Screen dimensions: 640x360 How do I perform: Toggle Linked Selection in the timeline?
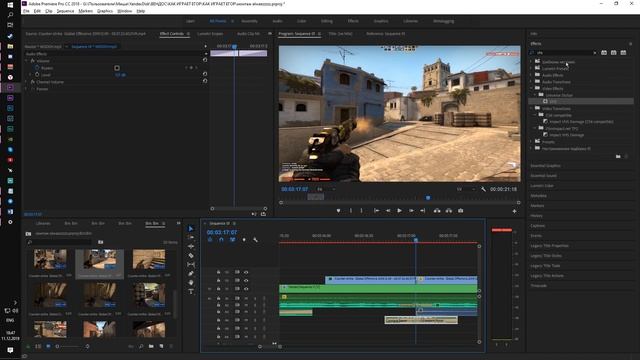coord(233,240)
